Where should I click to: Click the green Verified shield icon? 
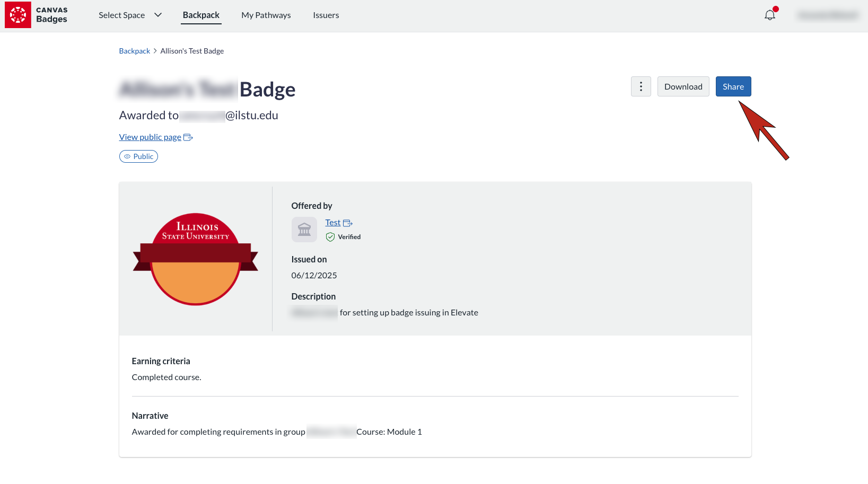[x=330, y=237]
